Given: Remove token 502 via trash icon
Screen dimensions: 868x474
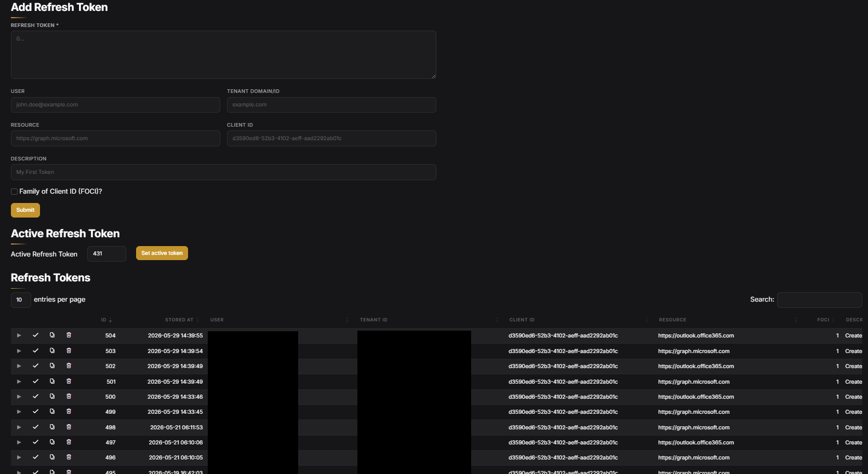Looking at the screenshot, I should 69,366.
